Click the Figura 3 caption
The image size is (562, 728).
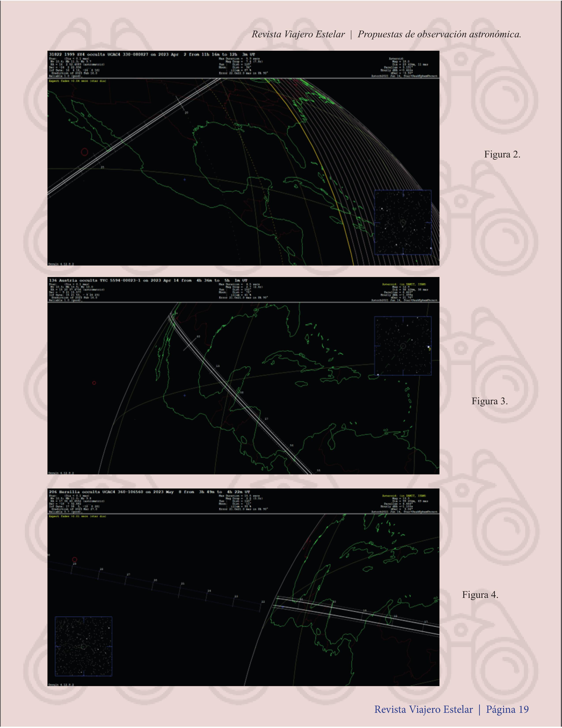pos(489,401)
